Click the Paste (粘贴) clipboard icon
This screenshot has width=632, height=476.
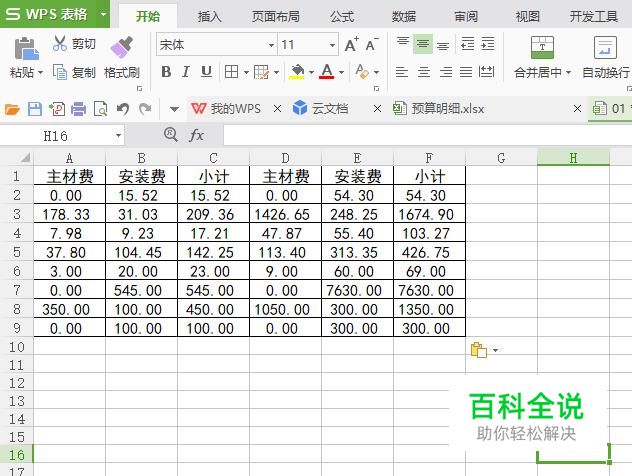tap(26, 48)
